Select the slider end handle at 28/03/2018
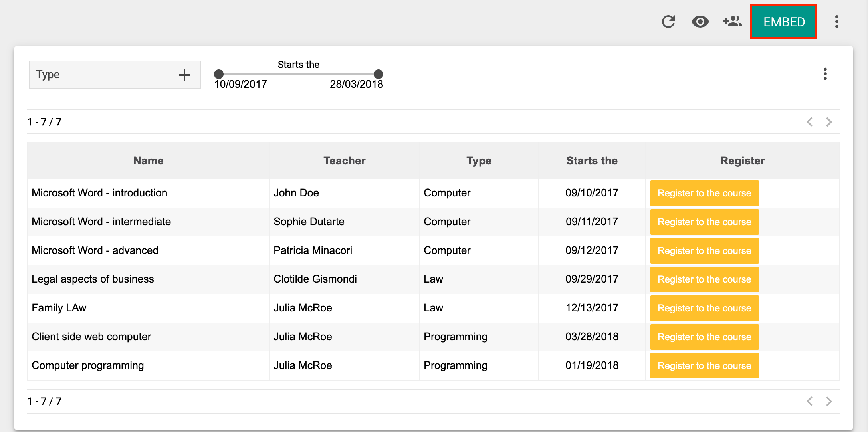 point(379,74)
